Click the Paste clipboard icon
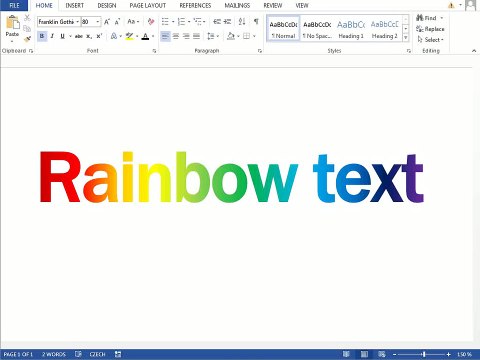Viewport: 480px width, 360px height. tap(13, 22)
